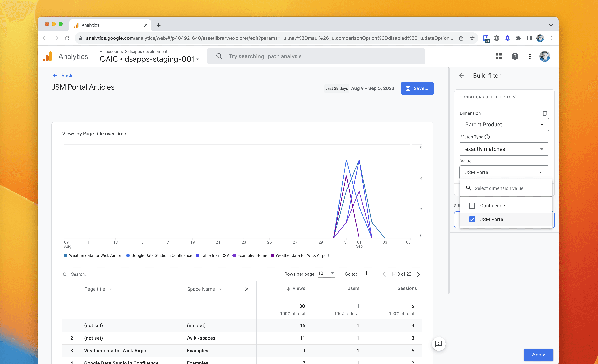Open the property selector dsapps-staging-001
The image size is (598, 364).
pos(149,59)
